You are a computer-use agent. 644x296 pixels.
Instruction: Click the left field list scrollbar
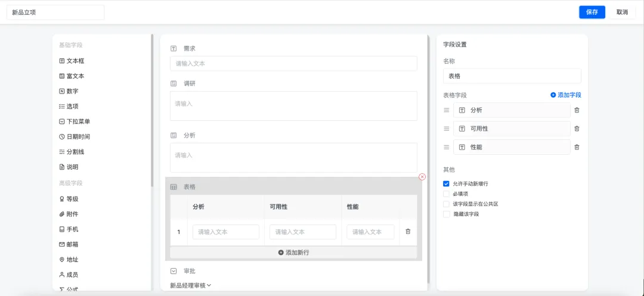(153, 111)
